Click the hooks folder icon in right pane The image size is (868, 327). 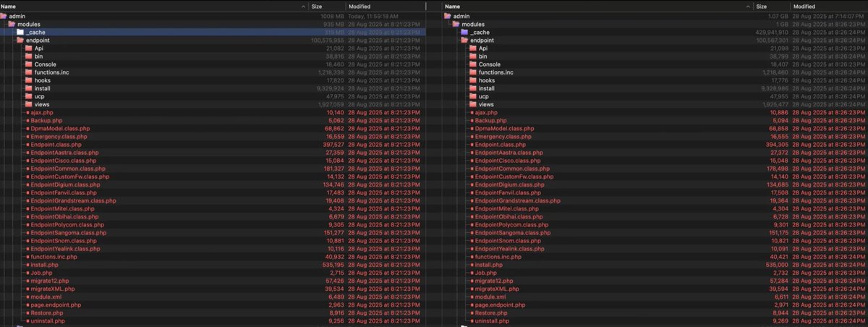pyautogui.click(x=473, y=80)
